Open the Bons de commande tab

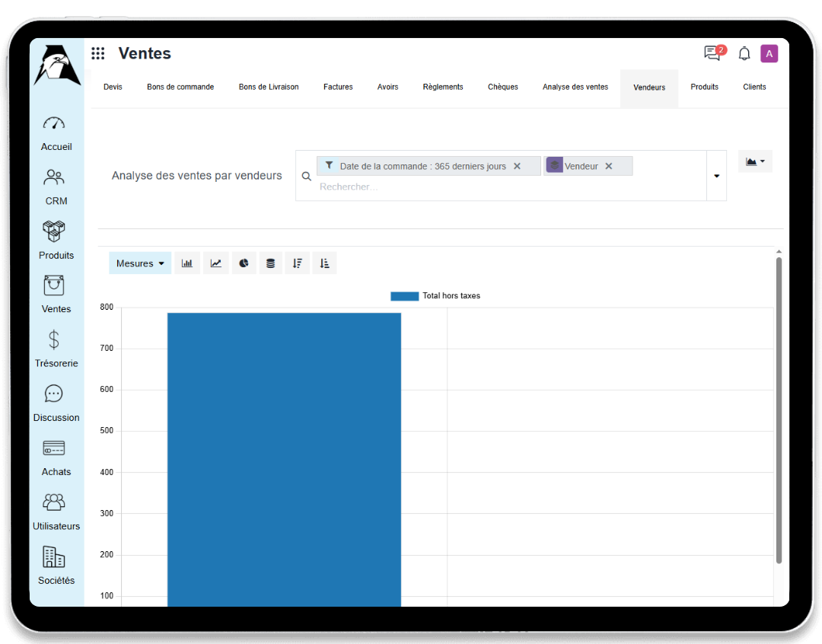[180, 87]
